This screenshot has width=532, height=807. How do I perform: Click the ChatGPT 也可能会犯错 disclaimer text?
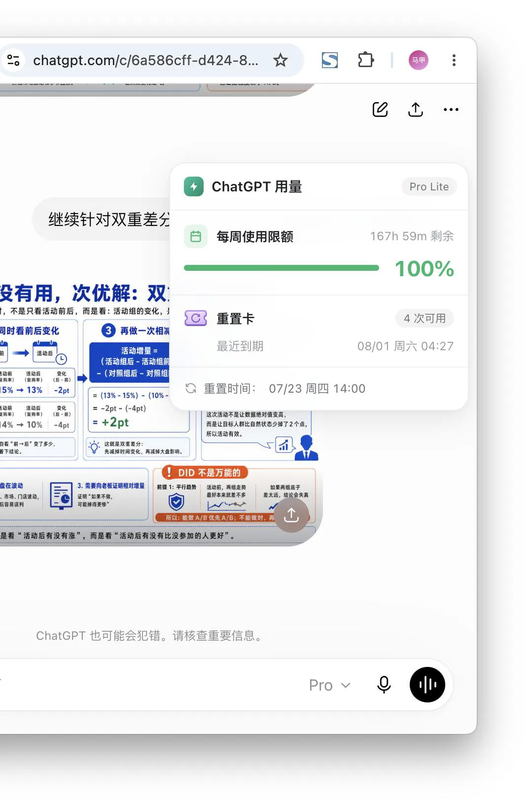click(149, 636)
